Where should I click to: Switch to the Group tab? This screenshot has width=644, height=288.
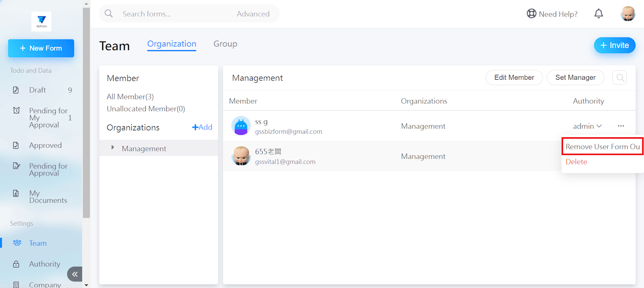(225, 44)
